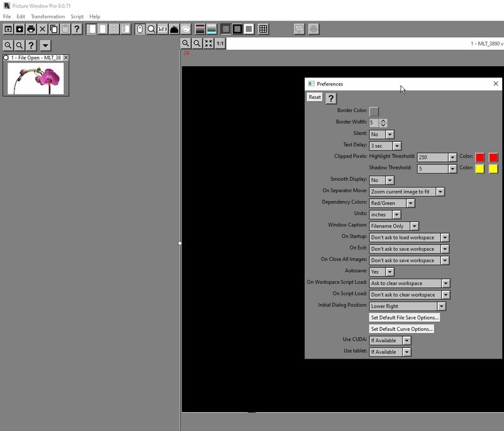Screen dimensions: 504x431
Task: Open help with the Preferences question mark button
Action: coord(331,98)
